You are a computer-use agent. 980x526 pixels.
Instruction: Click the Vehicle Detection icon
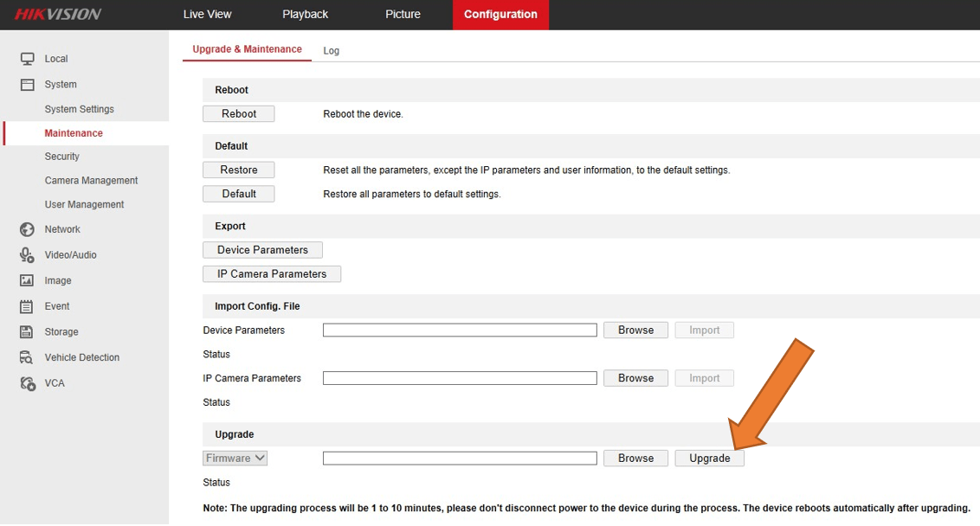27,357
